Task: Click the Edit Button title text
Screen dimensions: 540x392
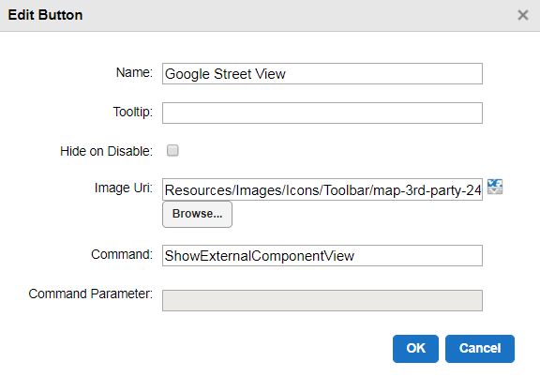Action: click(45, 15)
